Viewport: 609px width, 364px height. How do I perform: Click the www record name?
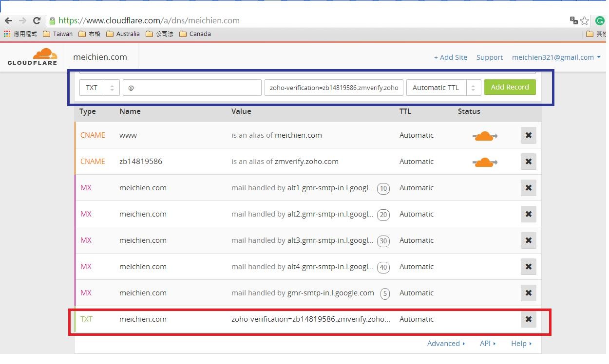click(128, 135)
